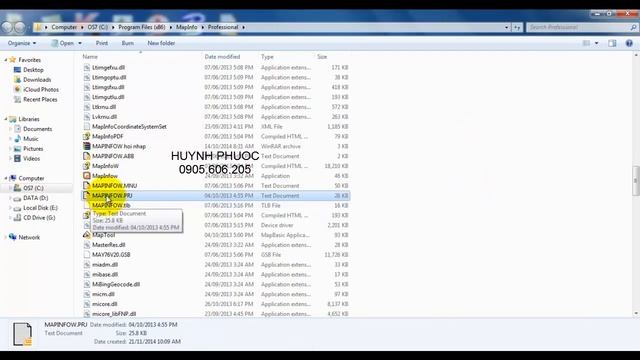Sort by the Size column header

[x=322, y=57]
